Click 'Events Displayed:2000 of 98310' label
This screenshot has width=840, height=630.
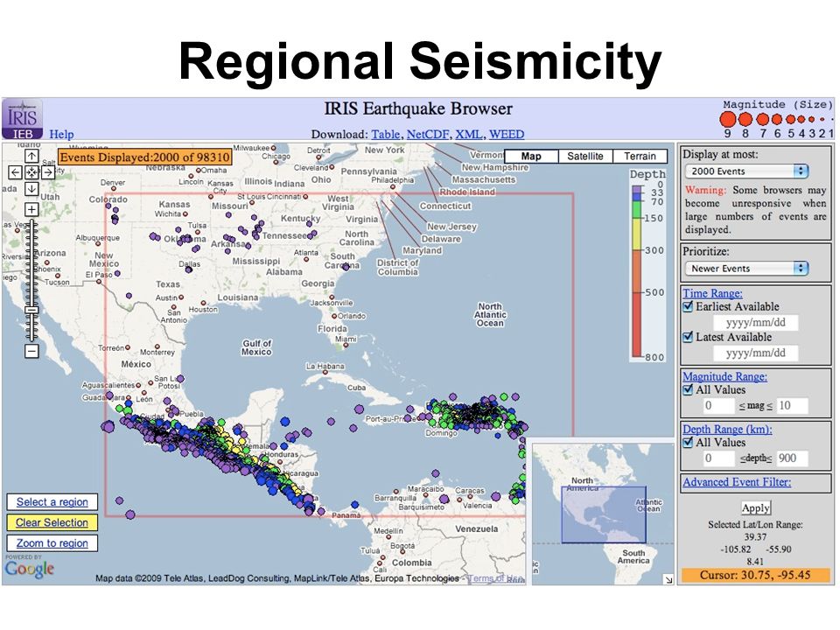tap(144, 157)
